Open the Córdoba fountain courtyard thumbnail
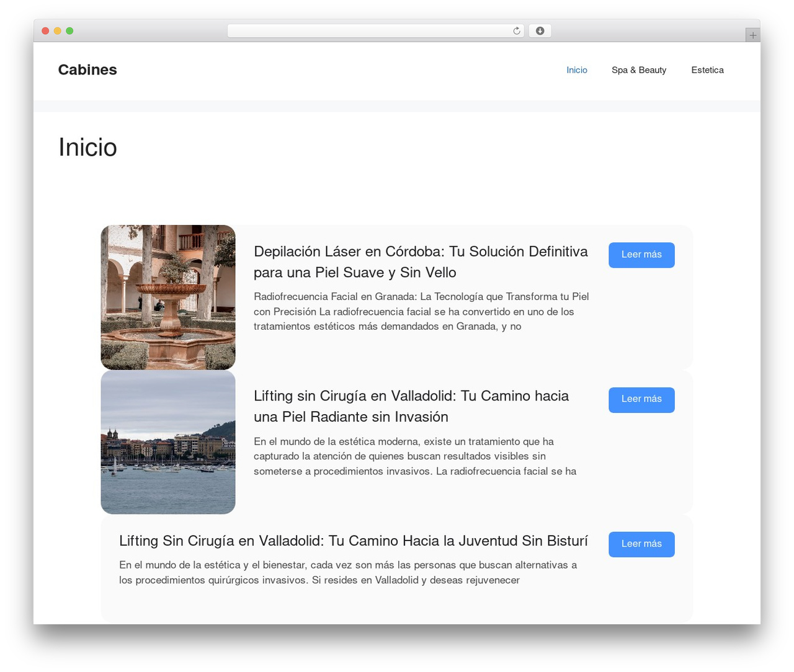Image resolution: width=794 pixels, height=672 pixels. pos(168,298)
